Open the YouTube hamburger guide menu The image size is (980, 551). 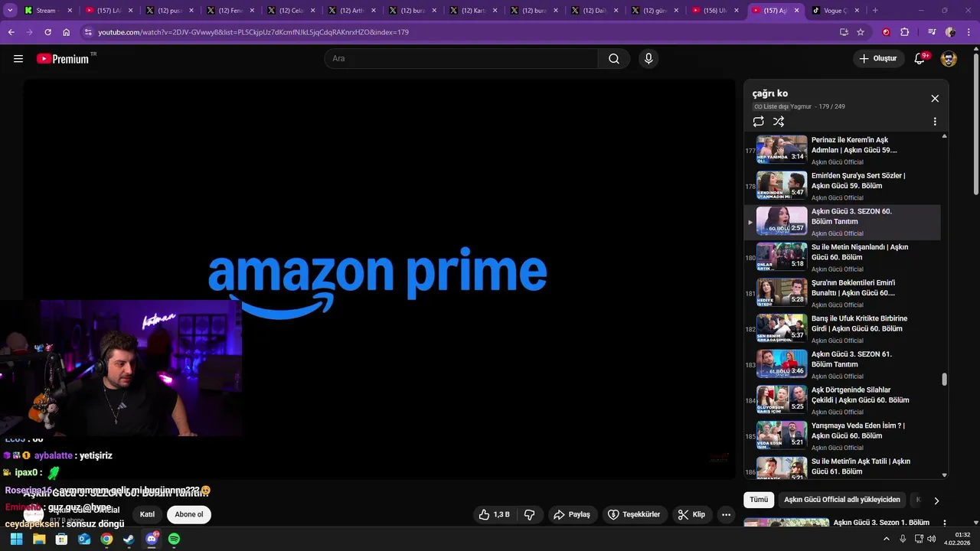pyautogui.click(x=18, y=59)
